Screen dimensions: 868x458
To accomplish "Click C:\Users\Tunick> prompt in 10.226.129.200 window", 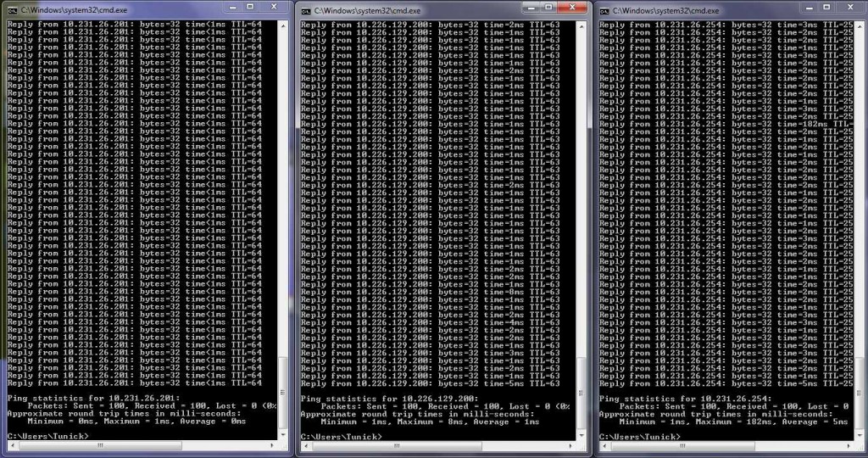I will [x=342, y=437].
